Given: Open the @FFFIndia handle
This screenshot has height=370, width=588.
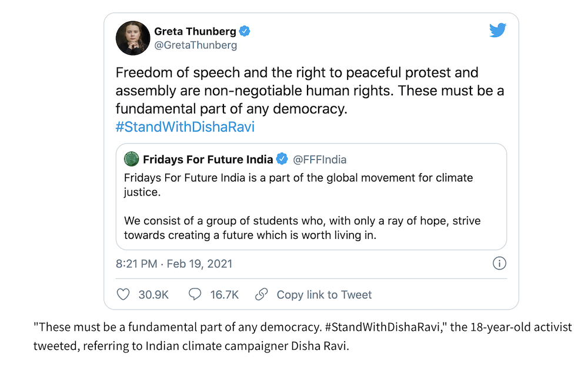Looking at the screenshot, I should click(319, 160).
